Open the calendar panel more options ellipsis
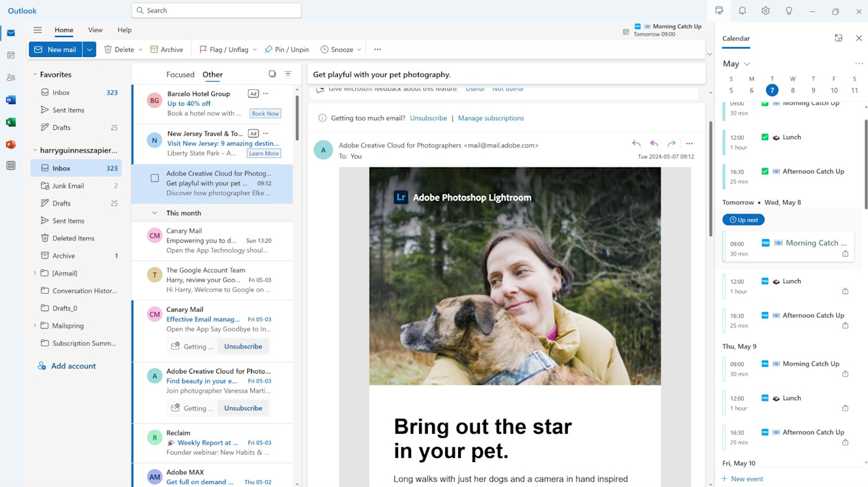The width and height of the screenshot is (868, 487). (x=859, y=63)
